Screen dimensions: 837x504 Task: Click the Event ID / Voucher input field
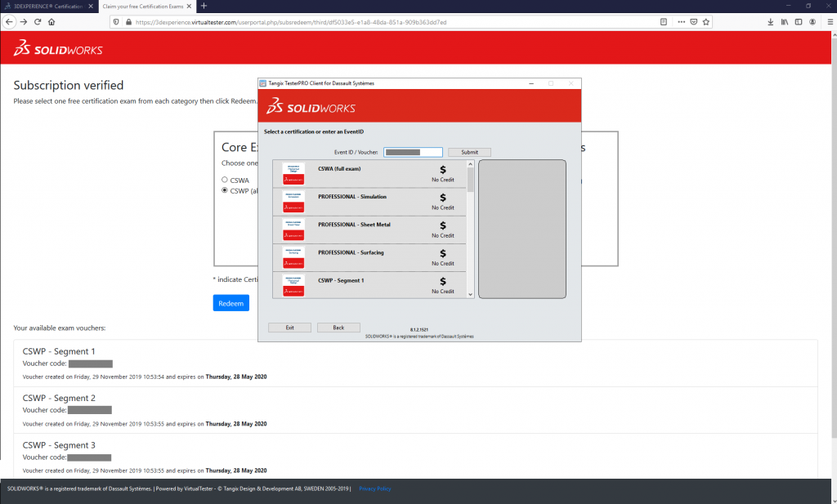(413, 152)
